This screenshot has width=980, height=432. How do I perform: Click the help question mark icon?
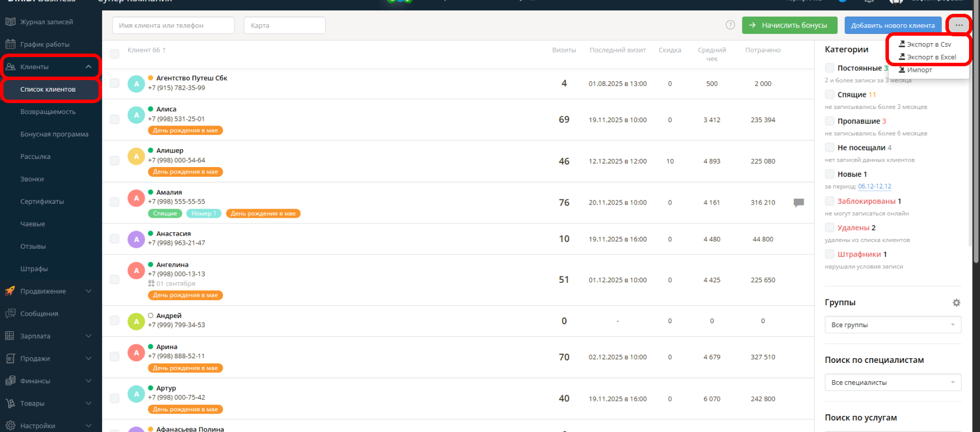point(730,25)
